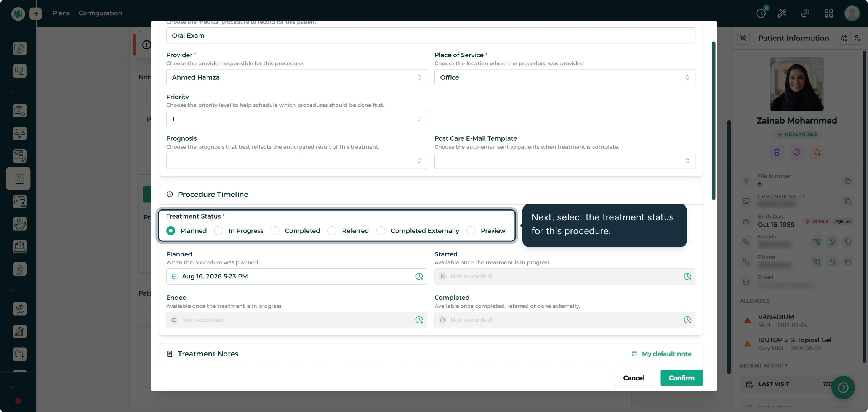Open the shield insurance sidebar icon

[19, 224]
